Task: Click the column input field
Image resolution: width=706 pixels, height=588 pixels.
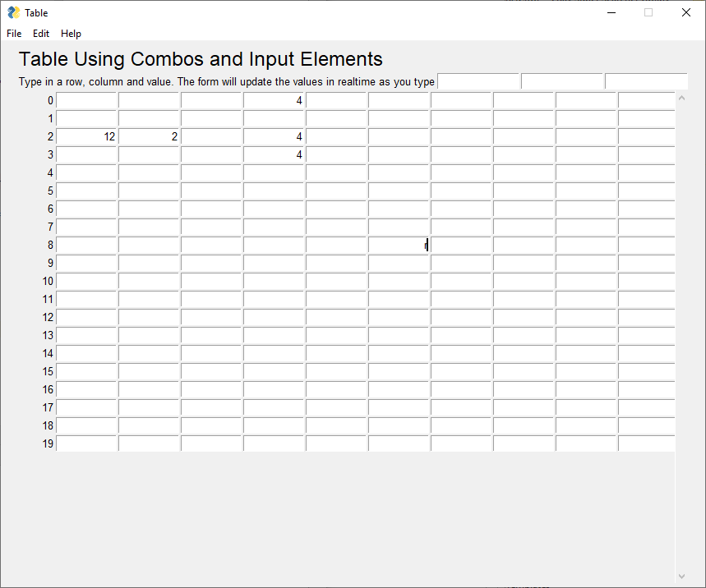Action: [562, 80]
